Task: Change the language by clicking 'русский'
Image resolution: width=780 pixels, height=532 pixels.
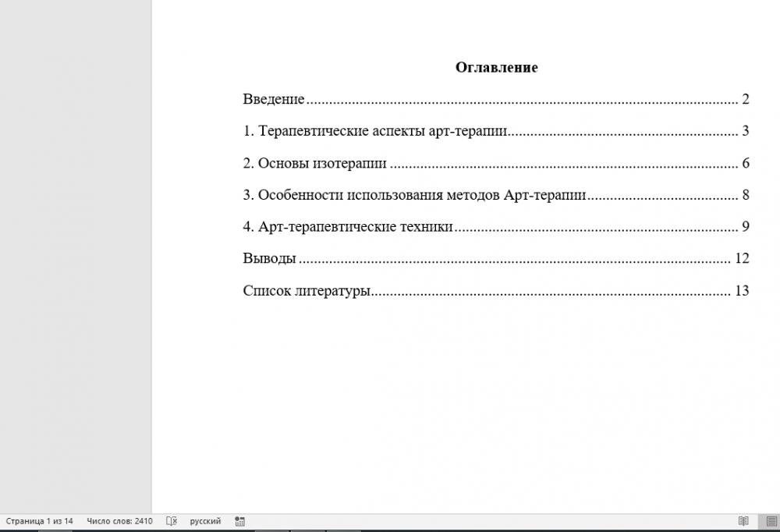Action: (205, 521)
